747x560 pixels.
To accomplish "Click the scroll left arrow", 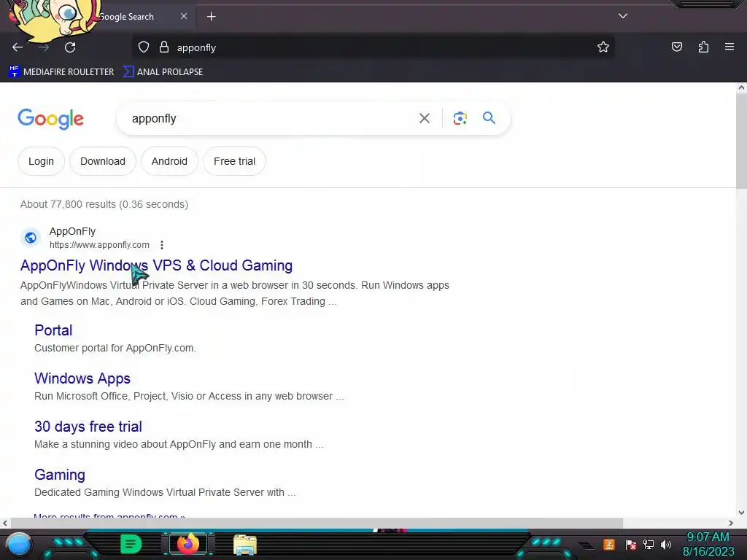I will 5,523.
